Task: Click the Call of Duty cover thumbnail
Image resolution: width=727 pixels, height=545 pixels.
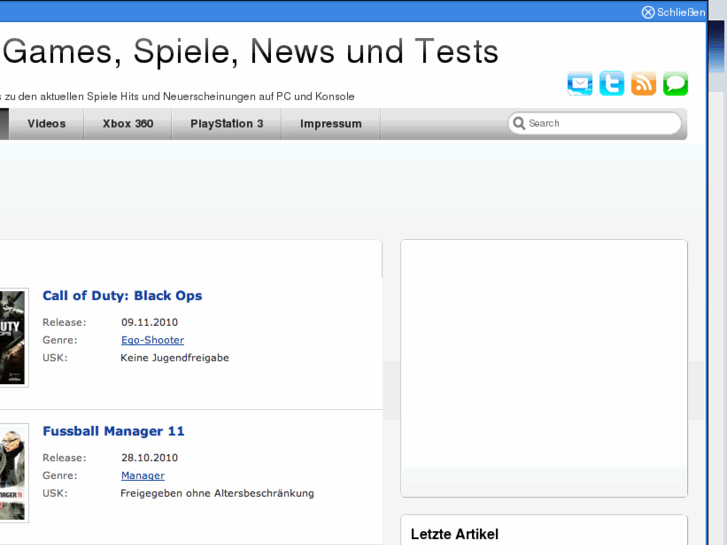Action: [x=13, y=338]
